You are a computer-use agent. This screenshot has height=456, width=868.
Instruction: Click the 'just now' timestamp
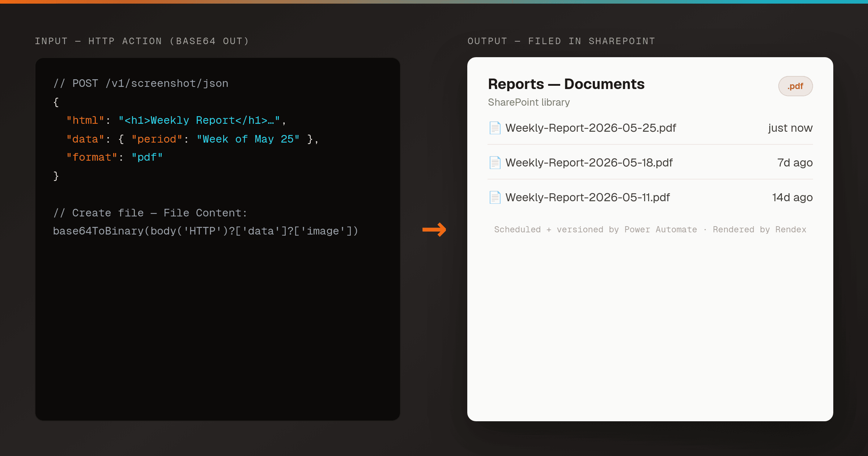(790, 128)
